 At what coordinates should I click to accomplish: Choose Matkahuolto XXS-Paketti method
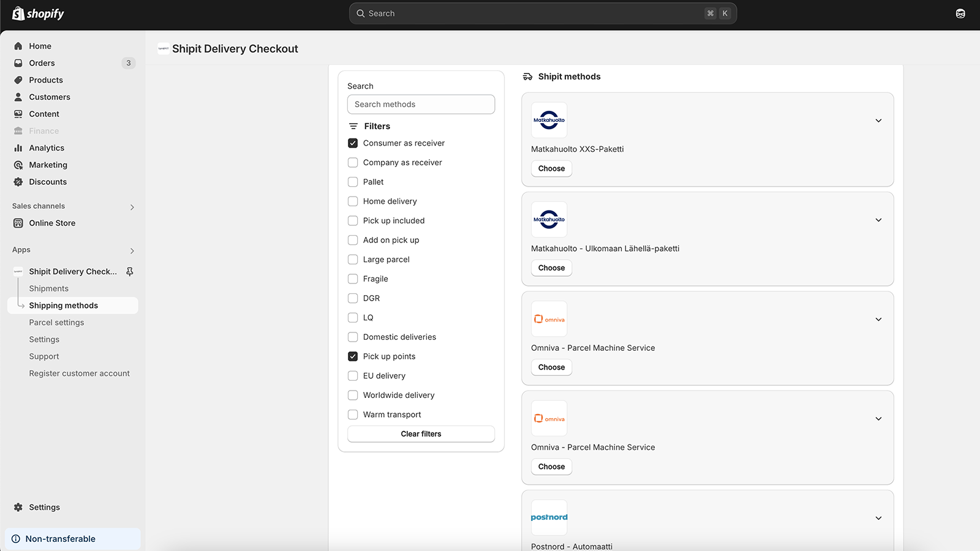(551, 168)
